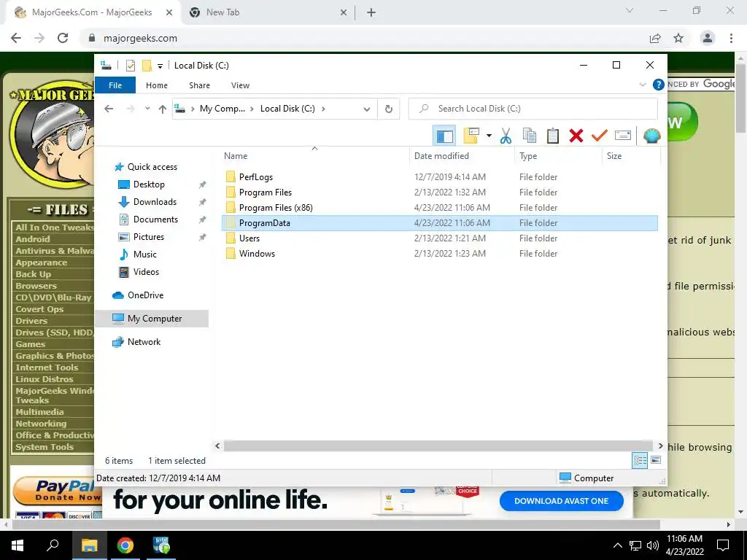The width and height of the screenshot is (747, 560).
Task: Select the PerfLogs folder
Action: click(256, 176)
